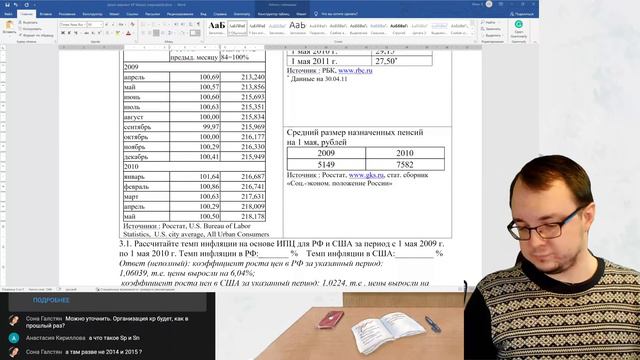
Task: Switch to the Ссылки tab
Action: pyautogui.click(x=132, y=14)
